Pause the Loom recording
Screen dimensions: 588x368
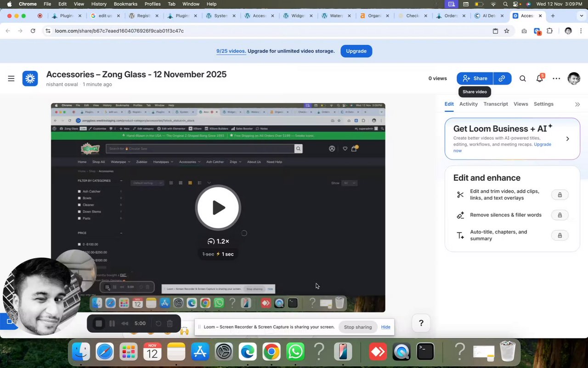[112, 323]
